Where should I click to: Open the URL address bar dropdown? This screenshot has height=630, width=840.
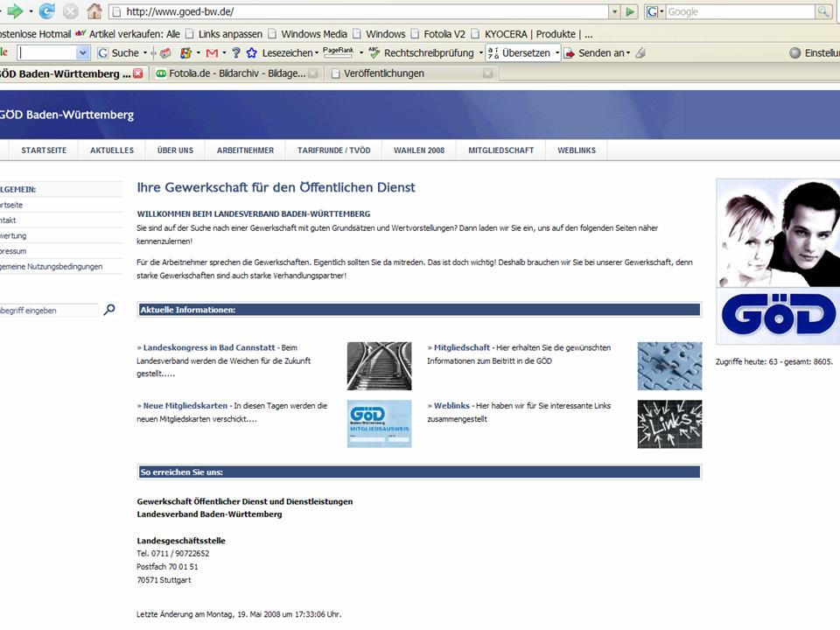pos(614,12)
